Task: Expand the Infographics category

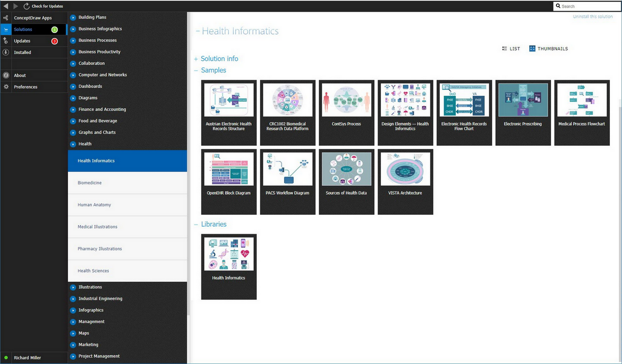Action: (73, 310)
